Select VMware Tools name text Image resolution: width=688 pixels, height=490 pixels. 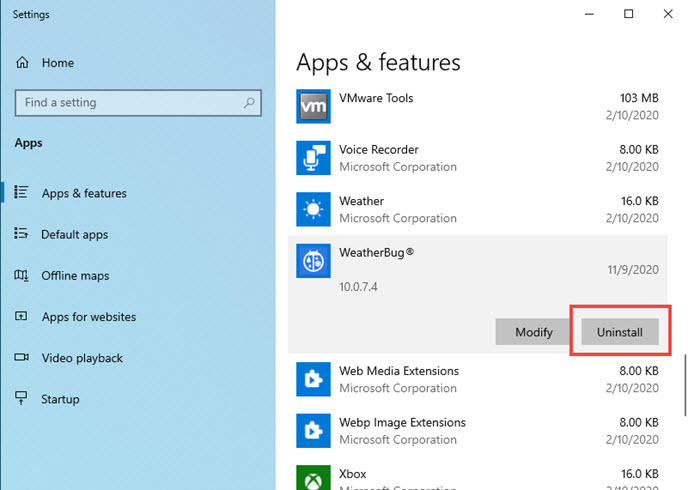[376, 98]
